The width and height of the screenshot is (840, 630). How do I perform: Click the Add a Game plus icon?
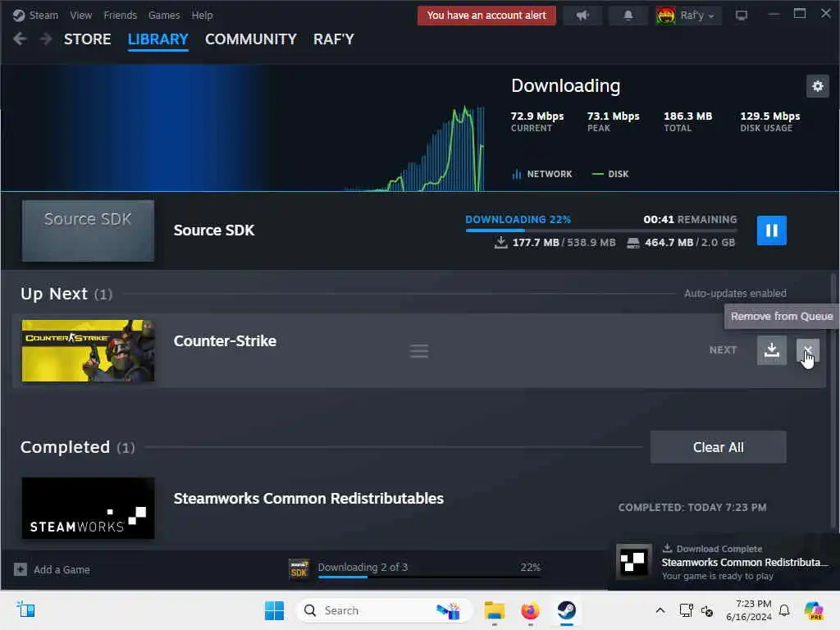[21, 569]
